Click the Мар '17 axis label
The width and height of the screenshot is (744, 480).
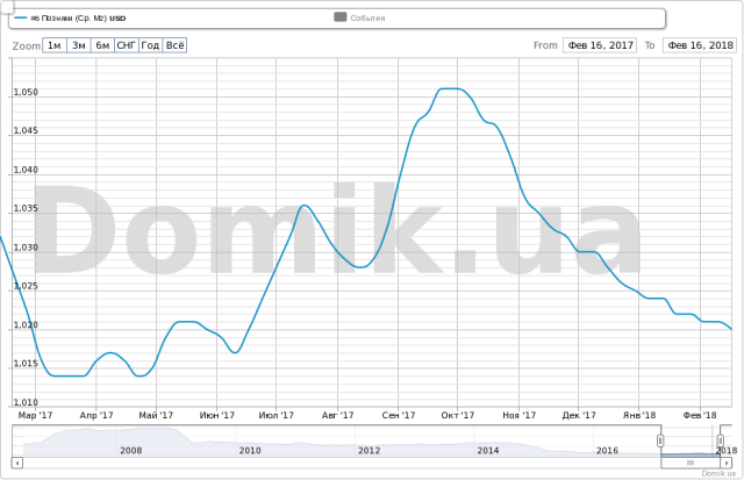(35, 415)
